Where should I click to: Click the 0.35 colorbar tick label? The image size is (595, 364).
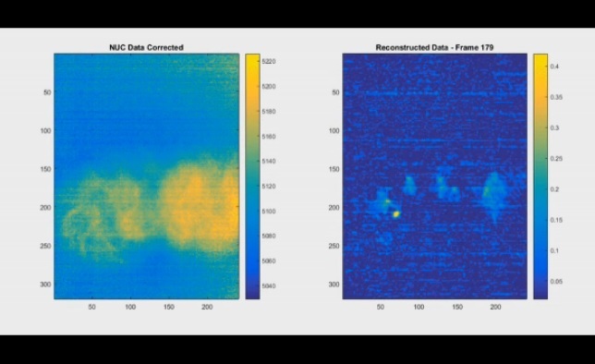[x=556, y=97]
